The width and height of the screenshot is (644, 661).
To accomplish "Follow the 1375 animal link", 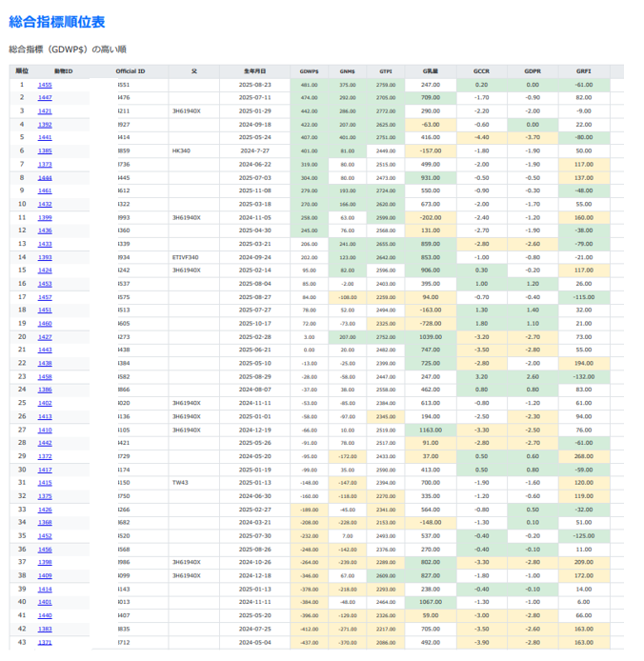I will coord(45,496).
